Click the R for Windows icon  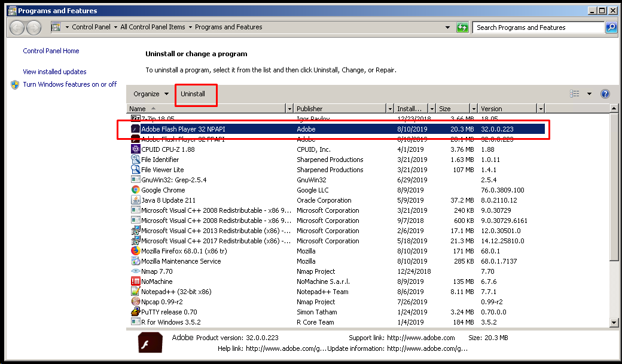[136, 322]
